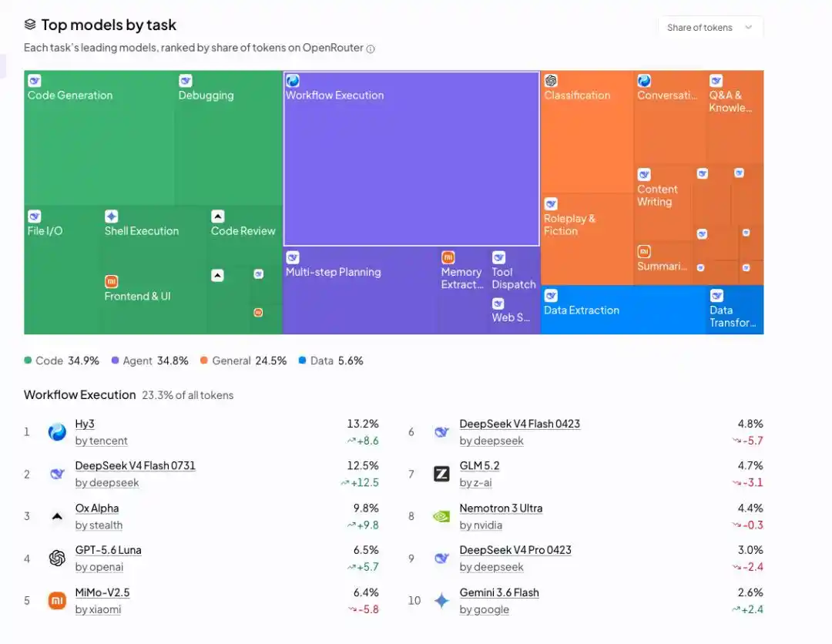Click the 23.3% of all tokens text

(x=188, y=395)
